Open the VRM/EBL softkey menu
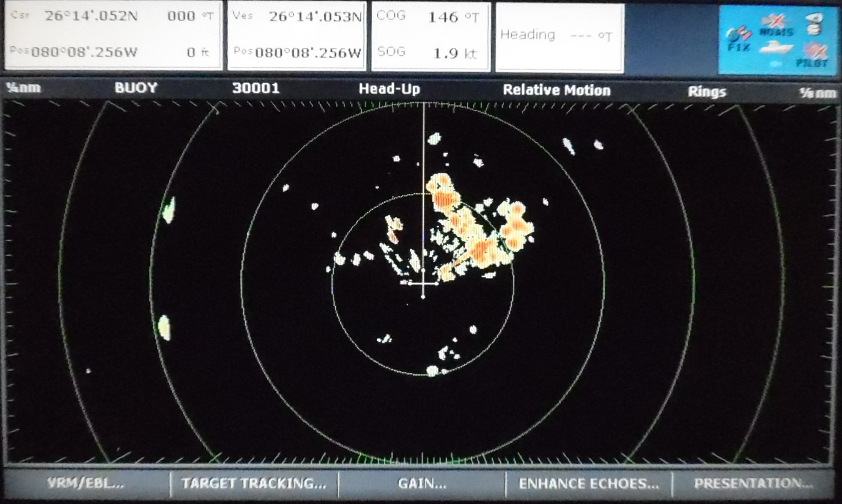This screenshot has width=842, height=504. pyautogui.click(x=86, y=483)
